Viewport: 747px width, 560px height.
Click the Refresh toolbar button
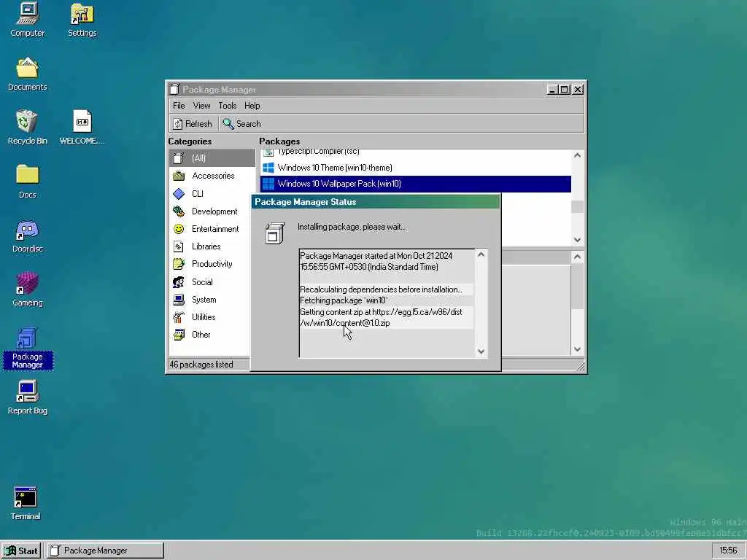193,124
